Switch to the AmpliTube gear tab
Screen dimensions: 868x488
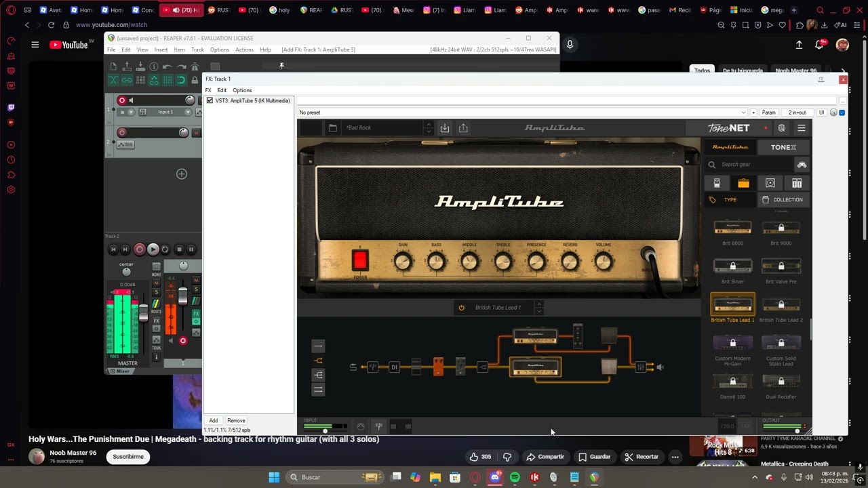(730, 147)
